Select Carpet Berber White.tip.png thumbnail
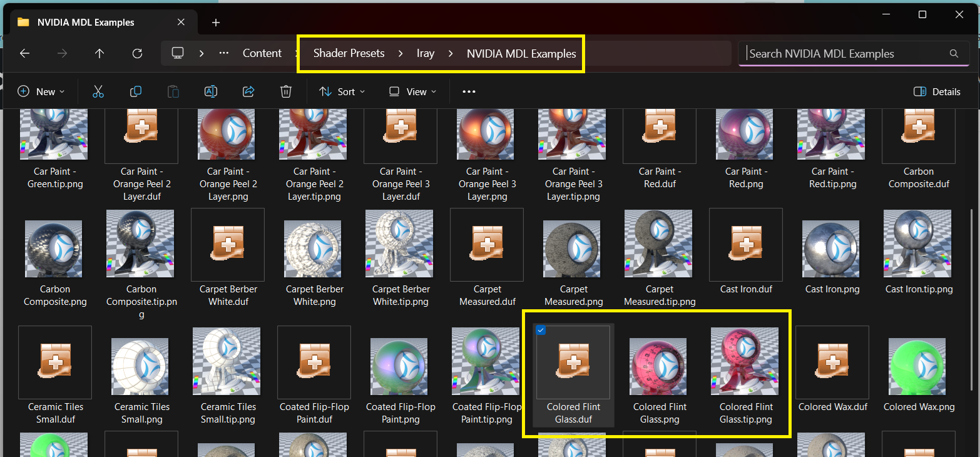Viewport: 980px width, 457px height. tap(399, 244)
